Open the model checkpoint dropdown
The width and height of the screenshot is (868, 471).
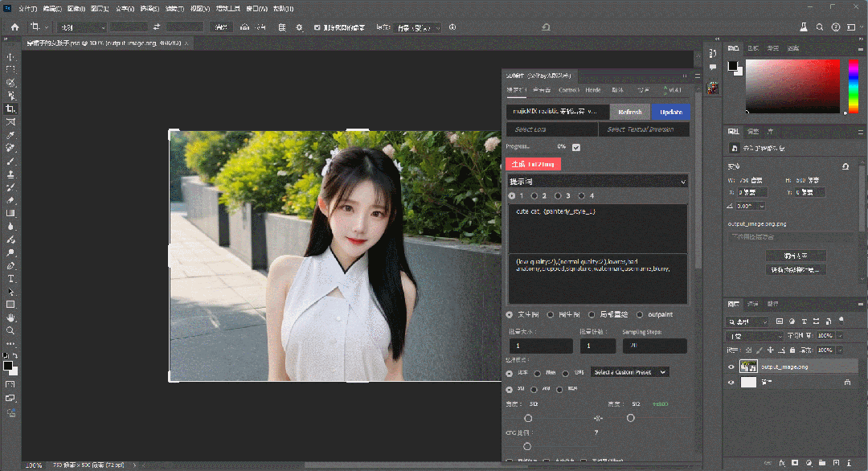click(557, 112)
